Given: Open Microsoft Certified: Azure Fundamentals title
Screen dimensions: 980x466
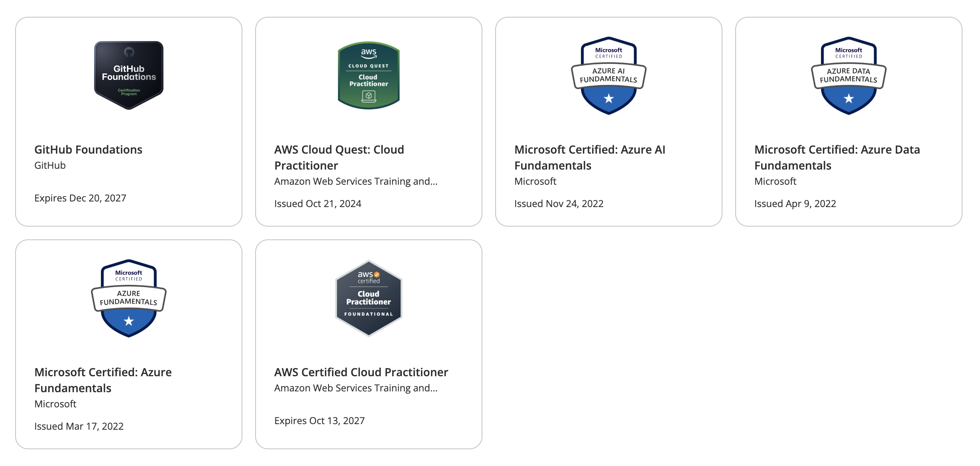Looking at the screenshot, I should click(103, 380).
